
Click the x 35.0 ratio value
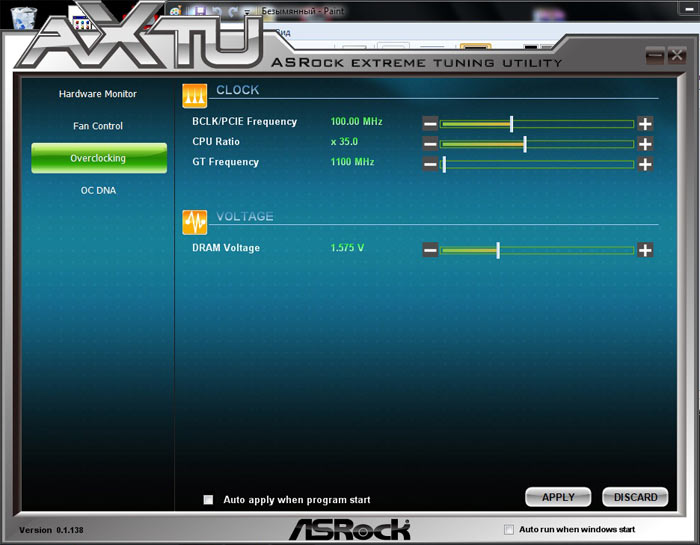344,142
